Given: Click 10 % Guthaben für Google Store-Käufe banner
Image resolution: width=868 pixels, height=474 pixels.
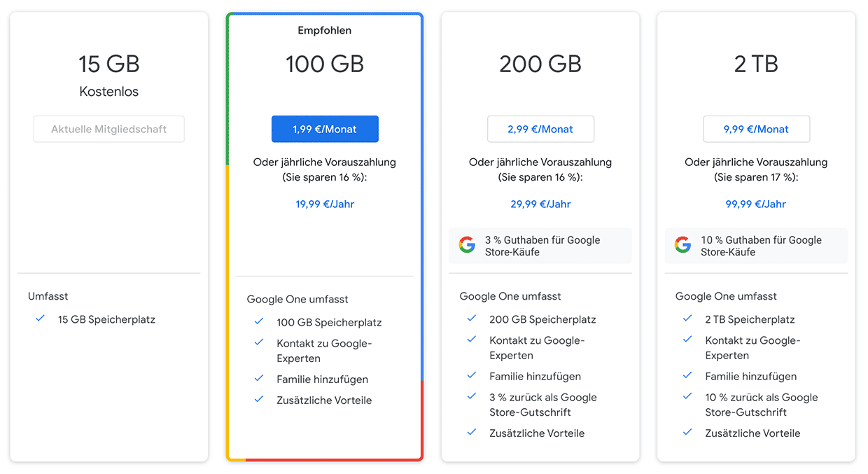Looking at the screenshot, I should [756, 246].
